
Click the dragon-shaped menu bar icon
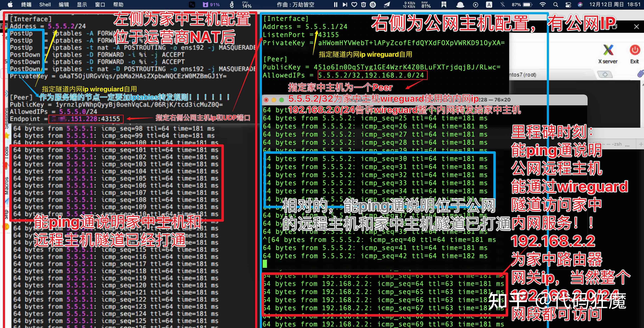(x=232, y=4)
